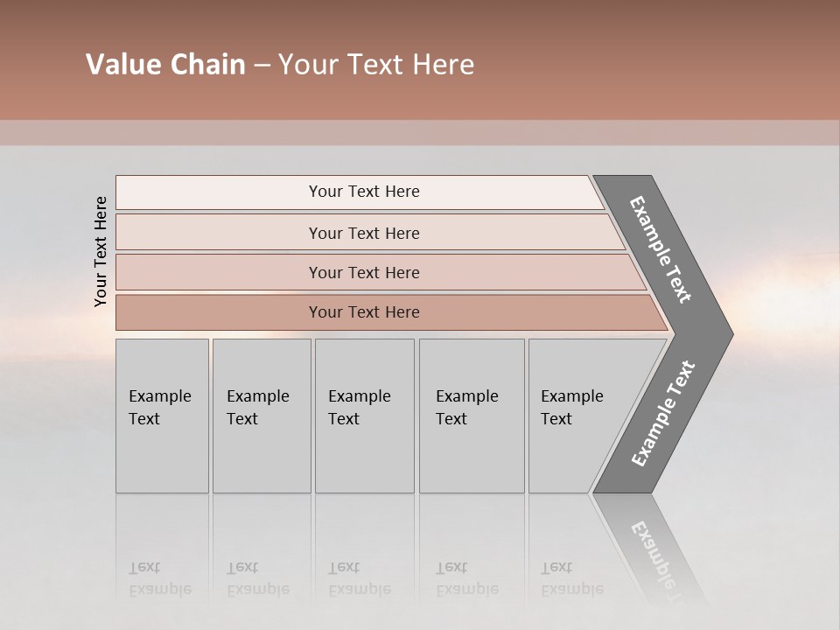This screenshot has height=630, width=840.
Task: Select the topmost lightest "Your Text Here" bar
Action: (x=363, y=192)
